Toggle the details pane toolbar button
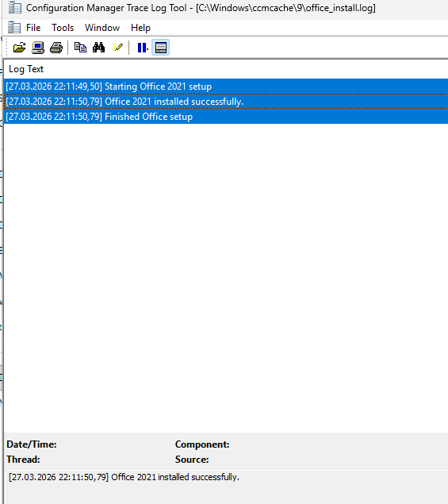This screenshot has width=448, height=504. click(x=161, y=48)
